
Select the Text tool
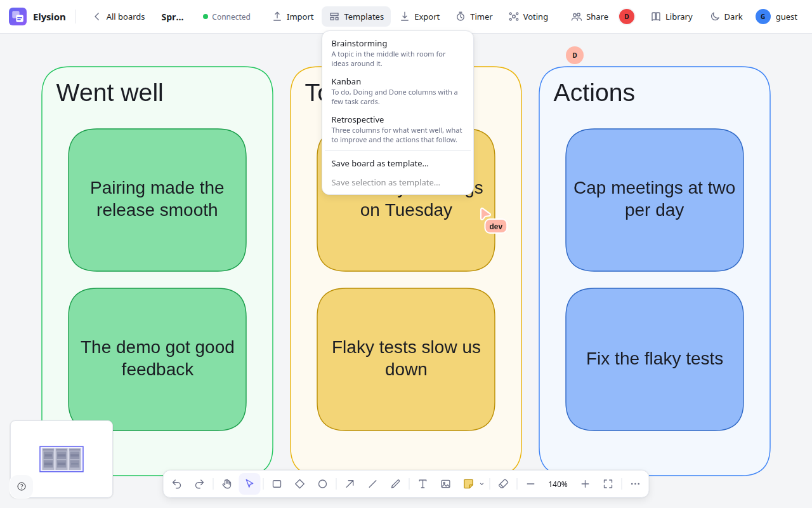[x=422, y=484]
